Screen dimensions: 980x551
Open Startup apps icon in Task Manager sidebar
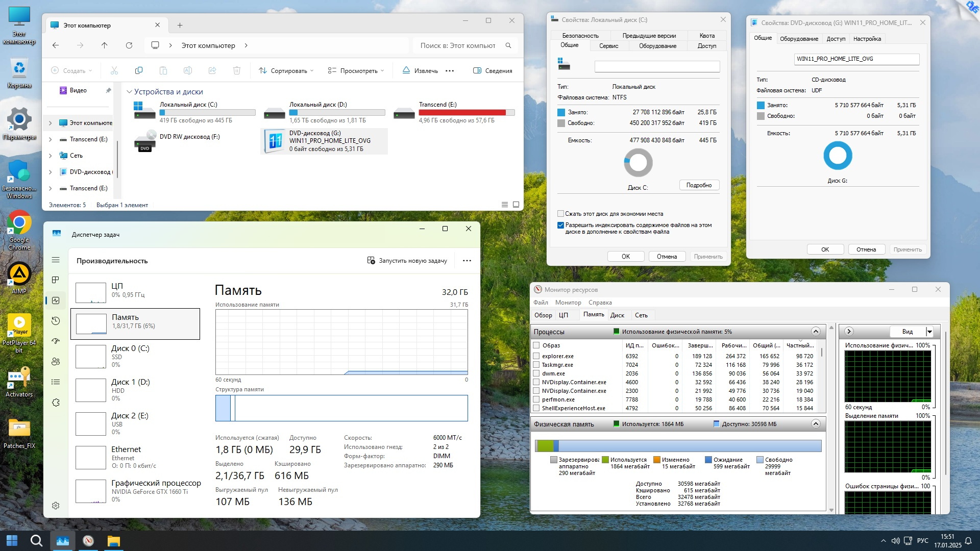(56, 341)
